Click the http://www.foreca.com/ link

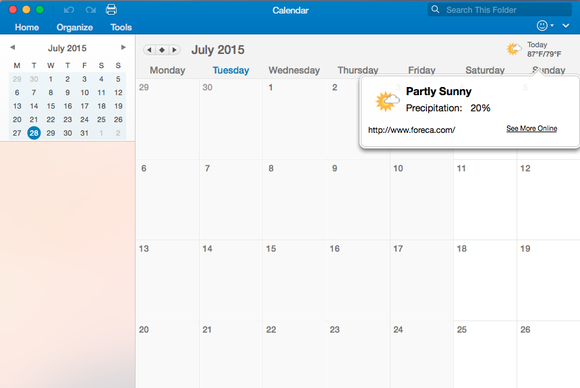[x=411, y=130]
